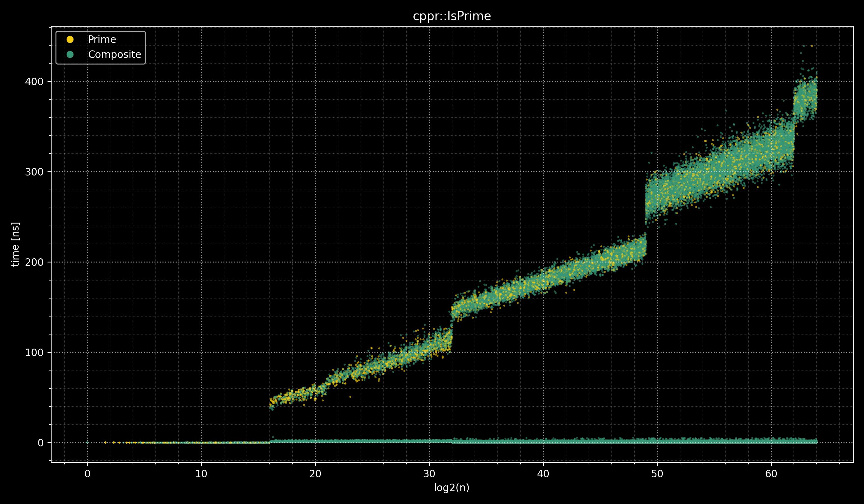The height and width of the screenshot is (504, 864).
Task: Click the 200 y-axis tick label
Action: (34, 262)
